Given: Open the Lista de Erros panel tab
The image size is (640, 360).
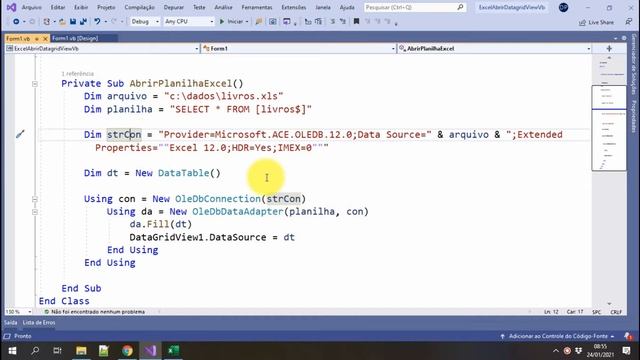Looking at the screenshot, I should (39, 322).
